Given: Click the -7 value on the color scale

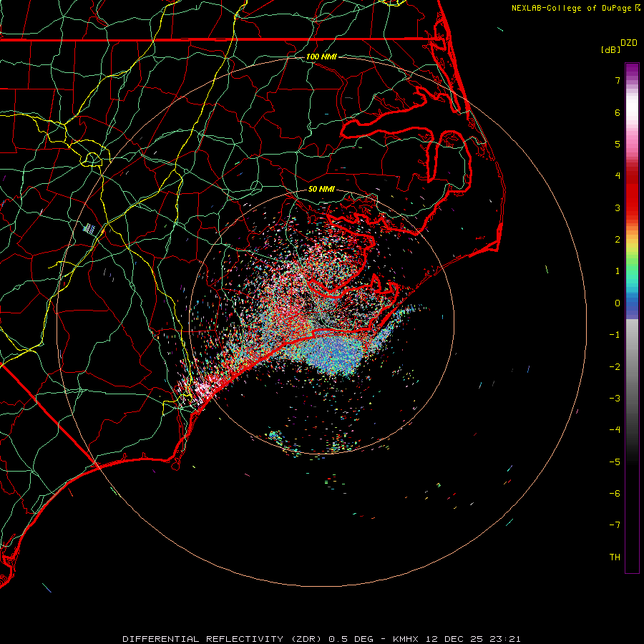Looking at the screenshot, I should [615, 525].
